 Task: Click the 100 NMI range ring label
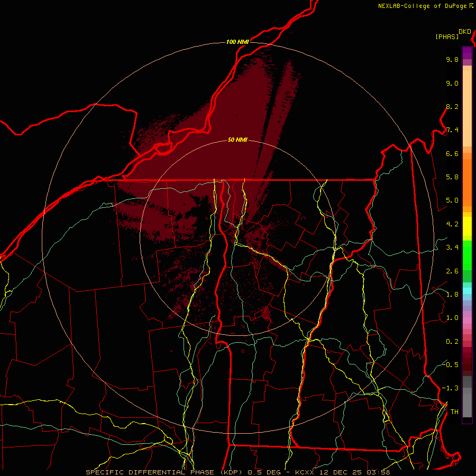[237, 42]
